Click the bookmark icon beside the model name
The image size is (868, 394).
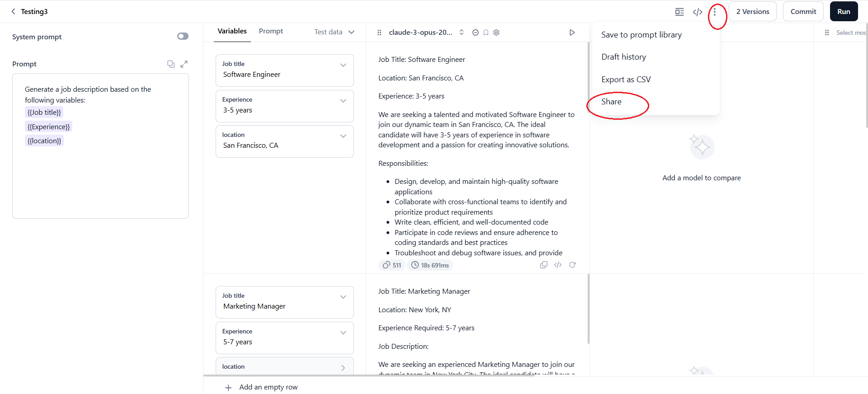pyautogui.click(x=486, y=33)
